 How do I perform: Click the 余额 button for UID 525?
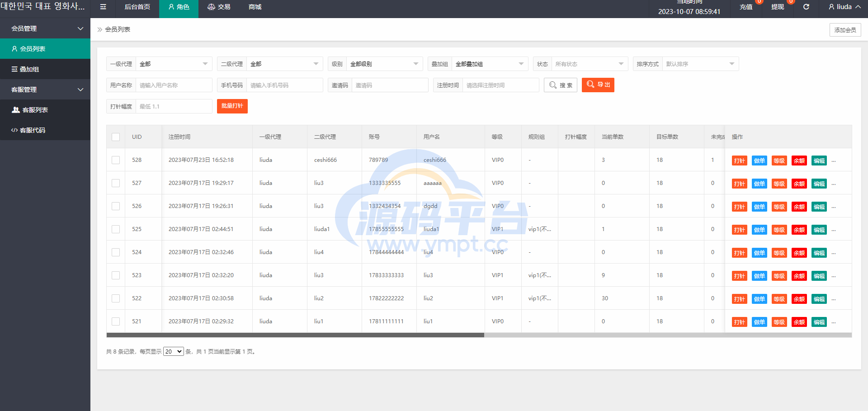pos(799,230)
